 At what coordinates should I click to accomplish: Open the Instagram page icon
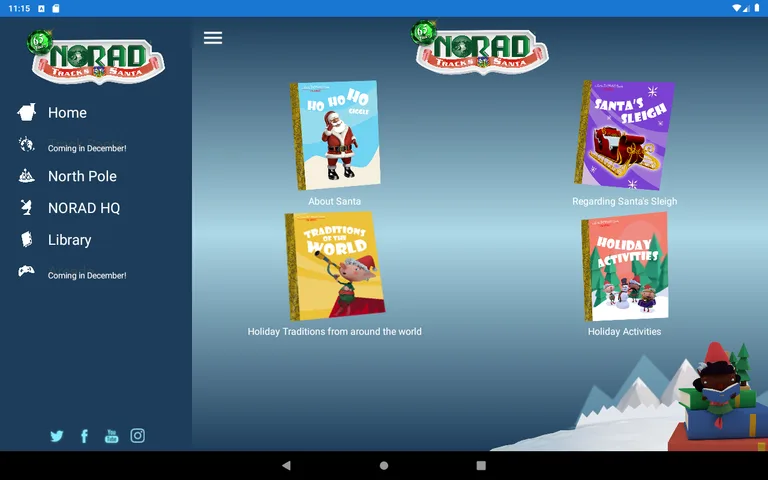tap(138, 435)
